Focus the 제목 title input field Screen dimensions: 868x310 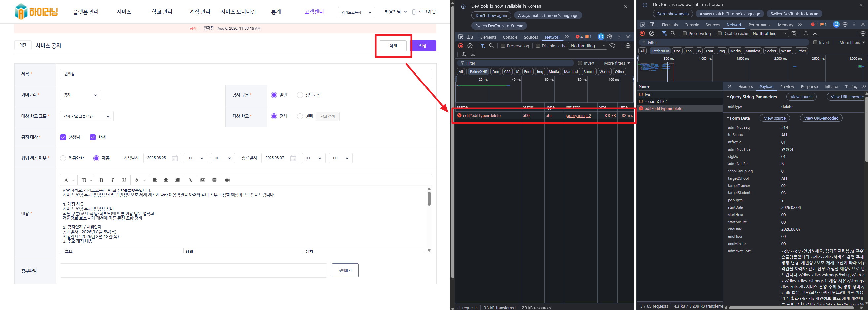point(246,74)
